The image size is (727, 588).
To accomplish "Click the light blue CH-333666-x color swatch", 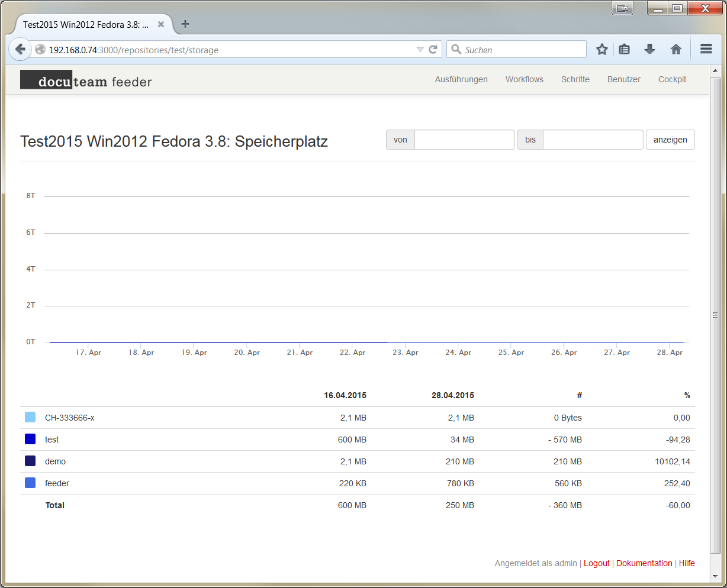I will pos(30,418).
